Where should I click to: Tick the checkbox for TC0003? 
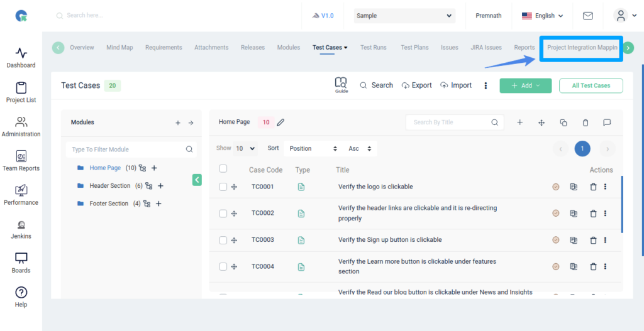(223, 240)
